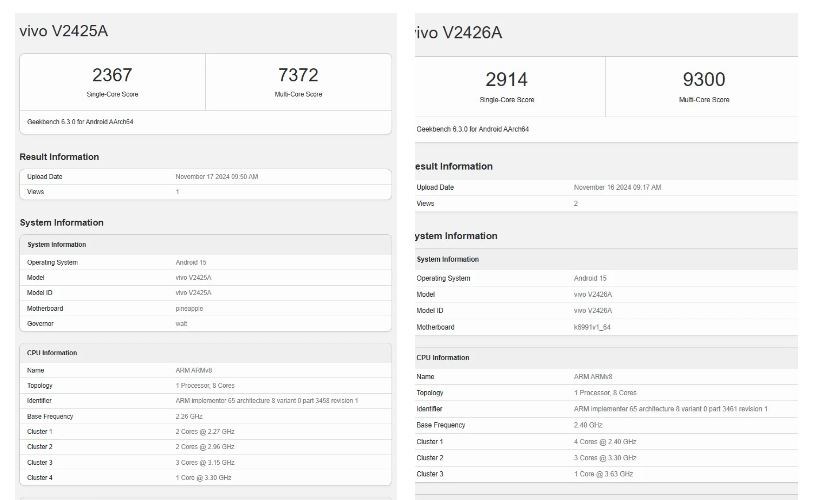Screen dimensions: 816x500
Task: Select base frequency value '2.26 GHz'
Action: click(x=189, y=417)
